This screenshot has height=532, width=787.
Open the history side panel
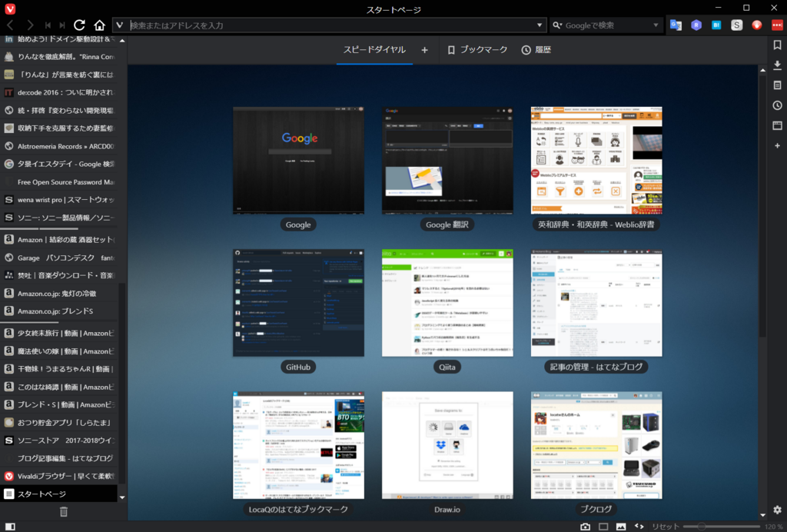(777, 105)
